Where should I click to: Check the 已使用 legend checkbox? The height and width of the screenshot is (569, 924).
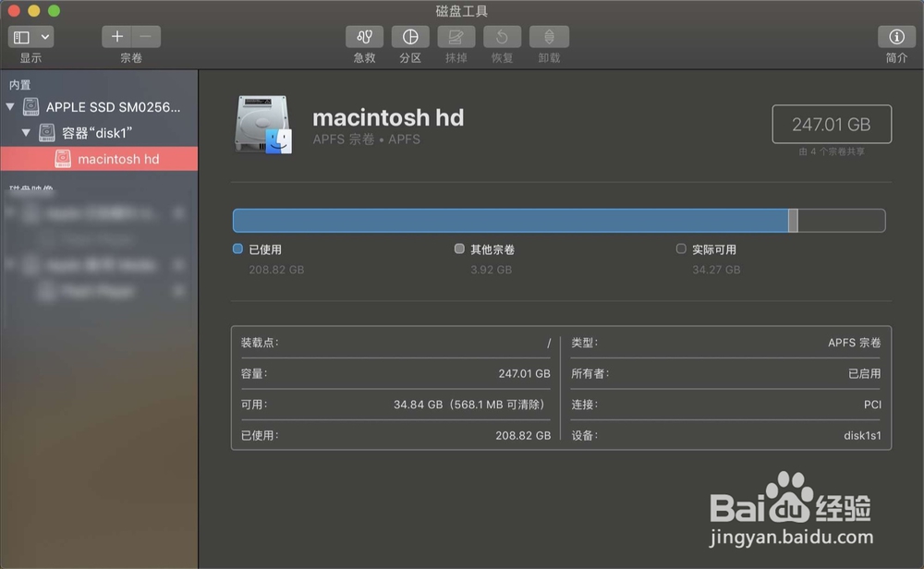click(237, 248)
